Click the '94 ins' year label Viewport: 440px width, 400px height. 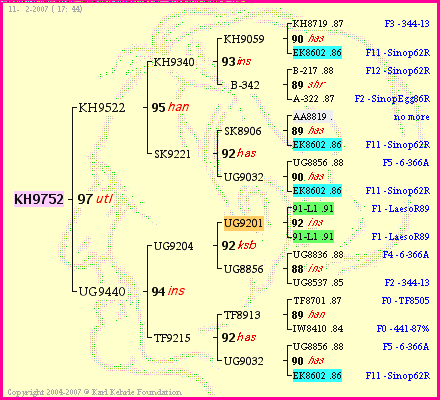(x=168, y=291)
